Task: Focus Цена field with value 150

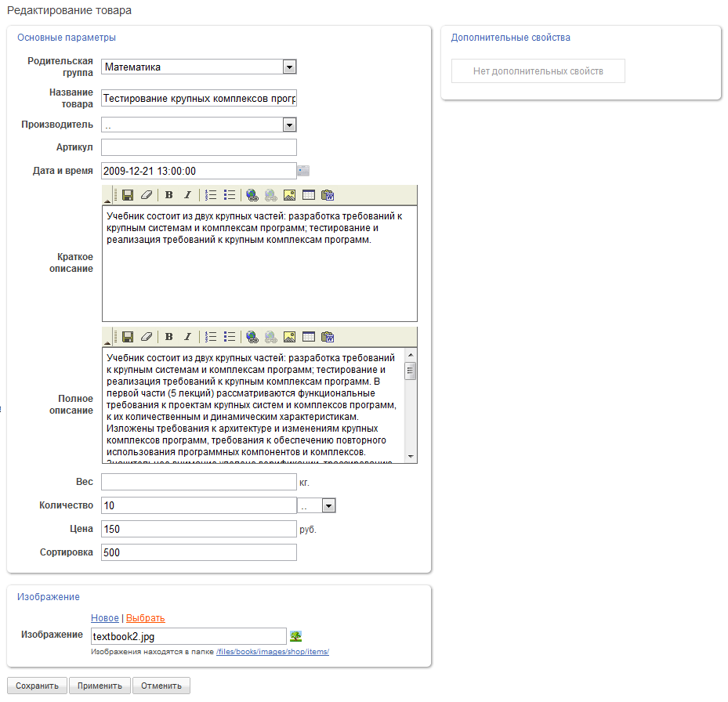Action: tap(199, 529)
